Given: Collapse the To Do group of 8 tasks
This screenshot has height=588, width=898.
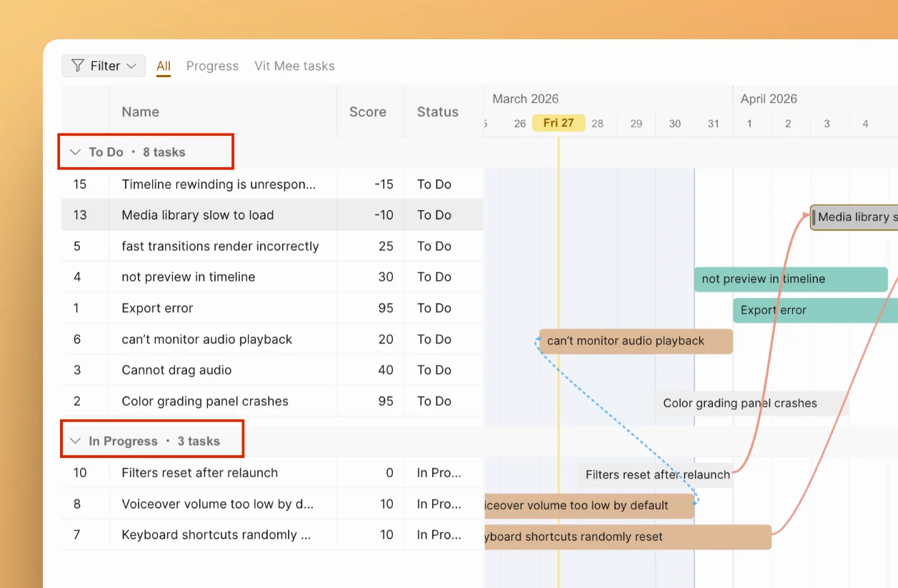Looking at the screenshot, I should pyautogui.click(x=76, y=151).
